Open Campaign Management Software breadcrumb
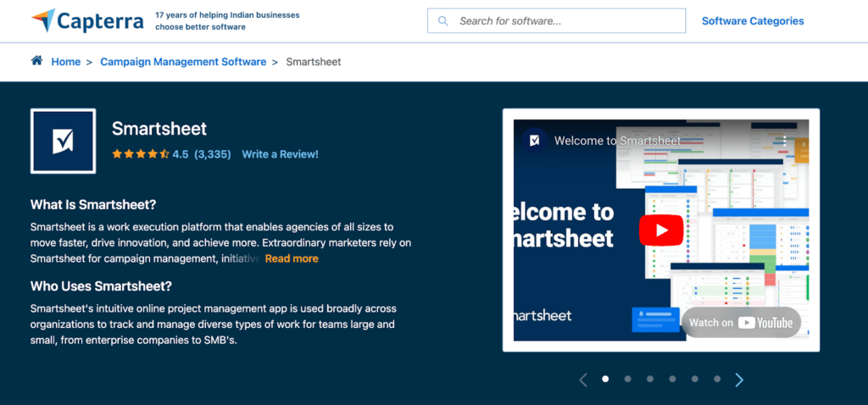 (183, 62)
